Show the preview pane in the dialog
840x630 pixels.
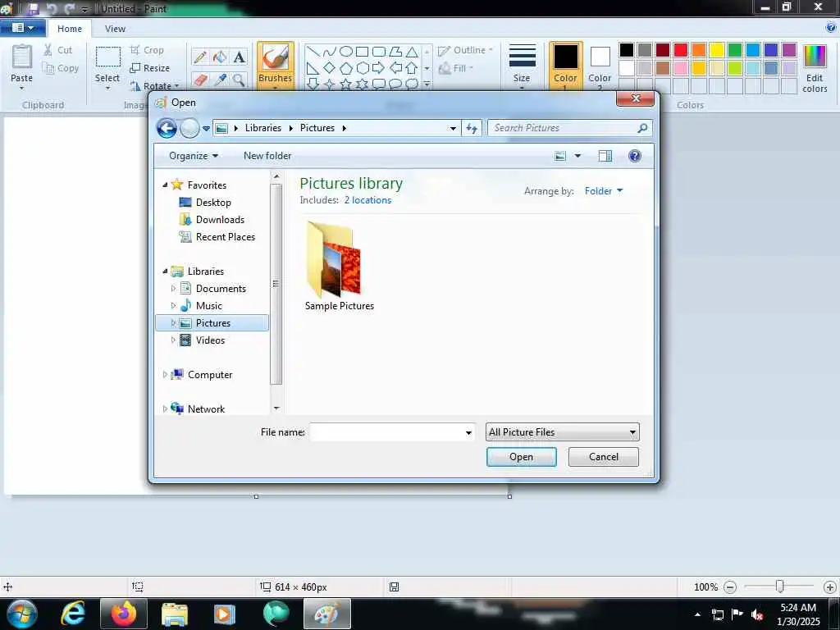point(605,156)
